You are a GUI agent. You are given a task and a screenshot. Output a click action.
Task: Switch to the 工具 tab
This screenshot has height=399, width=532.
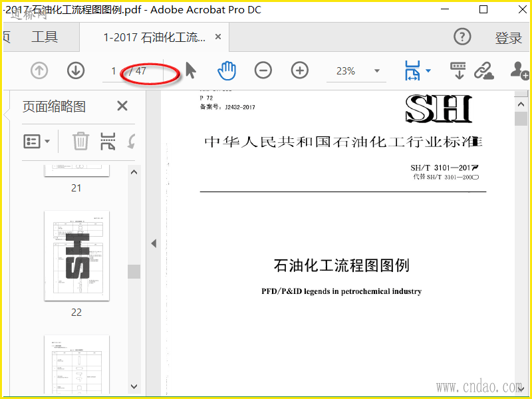point(45,37)
